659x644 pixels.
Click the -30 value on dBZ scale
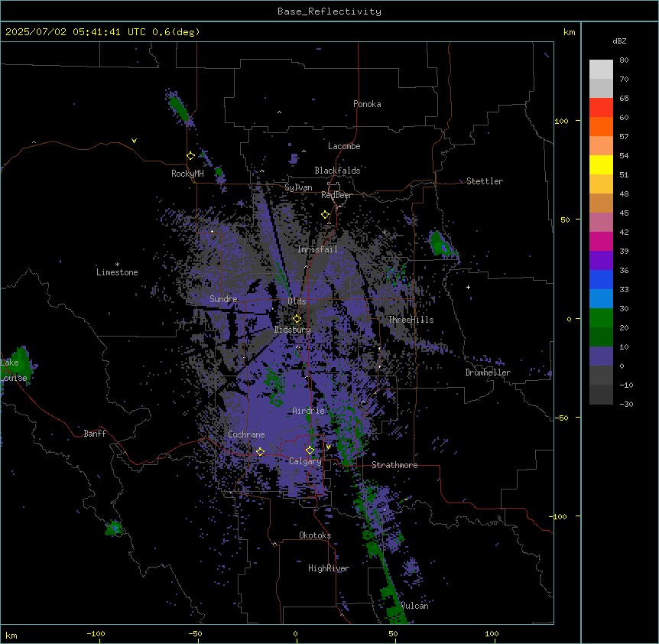626,404
